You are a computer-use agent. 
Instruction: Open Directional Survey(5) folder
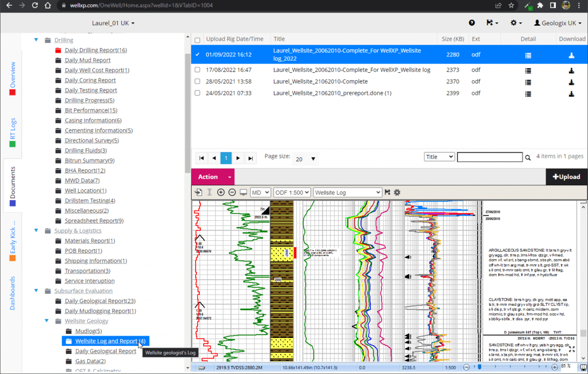click(91, 141)
